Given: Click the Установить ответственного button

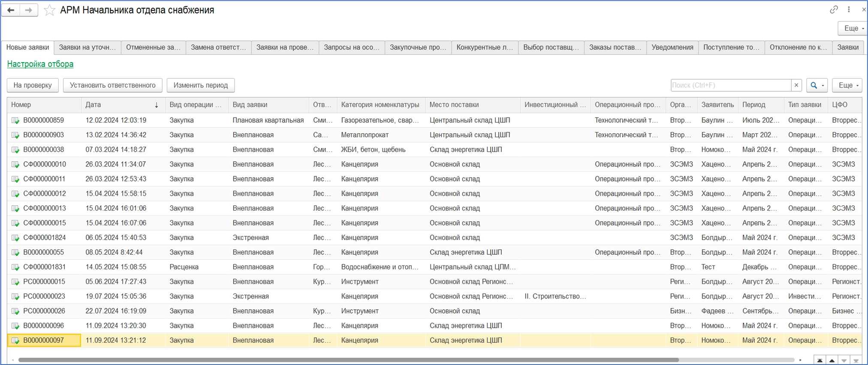Looking at the screenshot, I should [112, 85].
